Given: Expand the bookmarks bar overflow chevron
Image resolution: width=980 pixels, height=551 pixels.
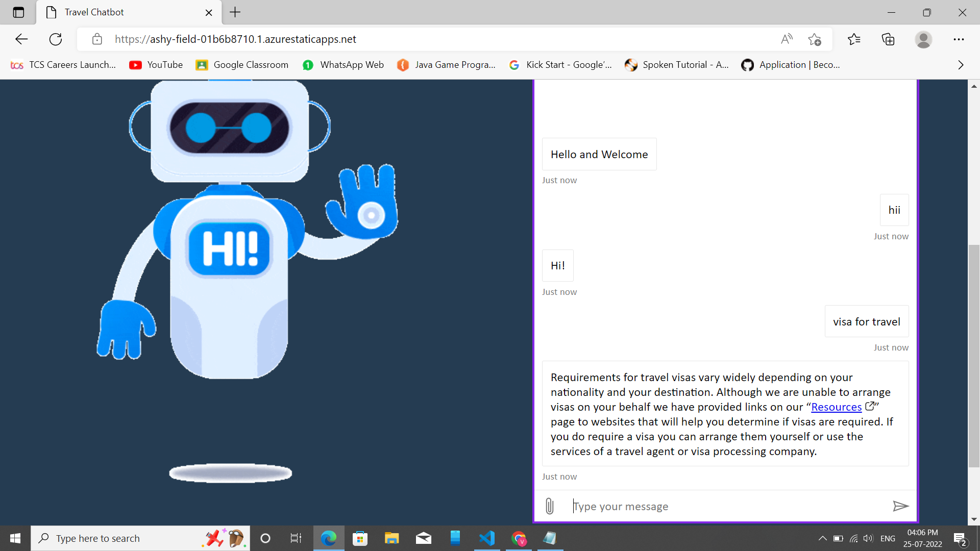Looking at the screenshot, I should pos(961,65).
